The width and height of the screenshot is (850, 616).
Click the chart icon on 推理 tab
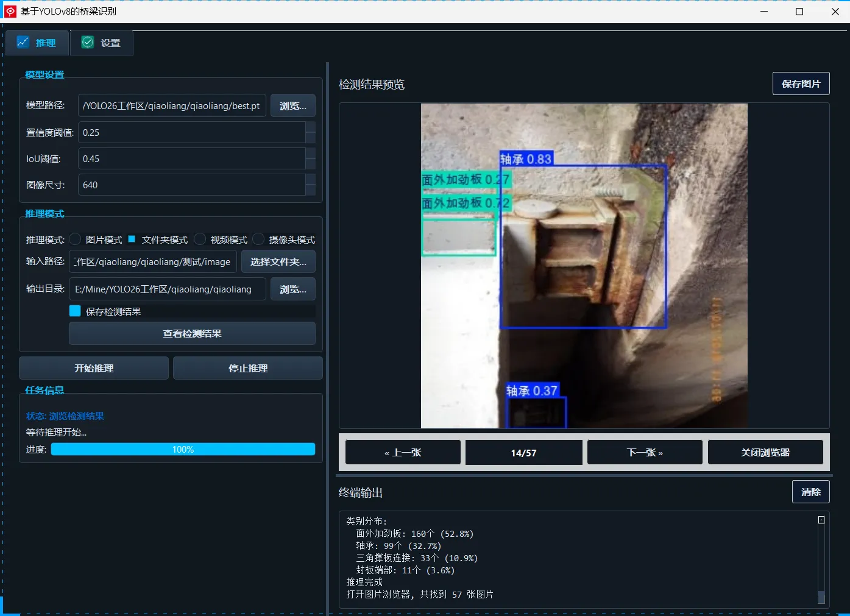(23, 42)
